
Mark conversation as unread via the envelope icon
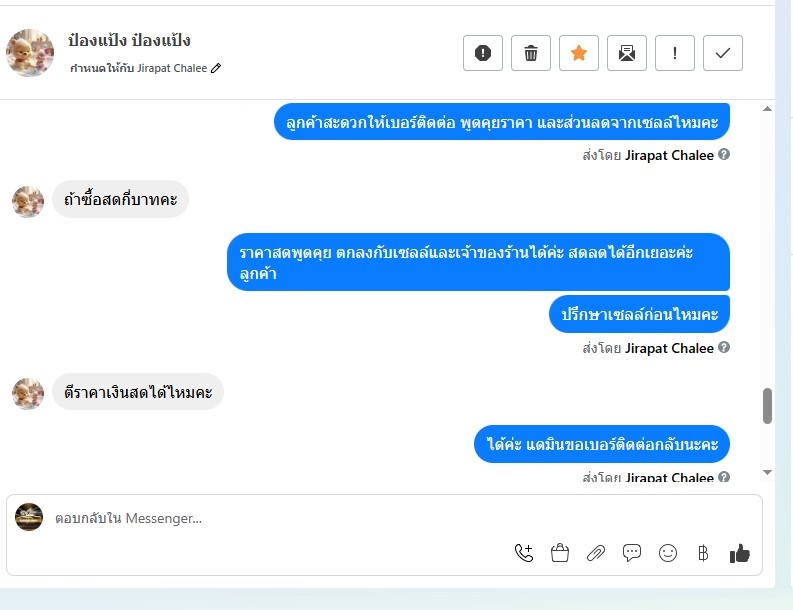click(627, 53)
